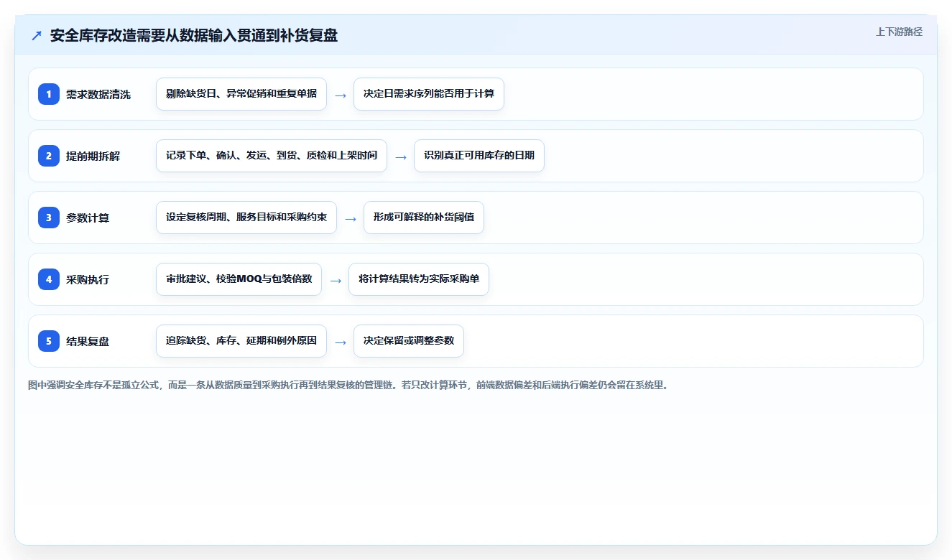The image size is (952, 560).
Task: Select the 采购执行 step label
Action: pyautogui.click(x=88, y=279)
